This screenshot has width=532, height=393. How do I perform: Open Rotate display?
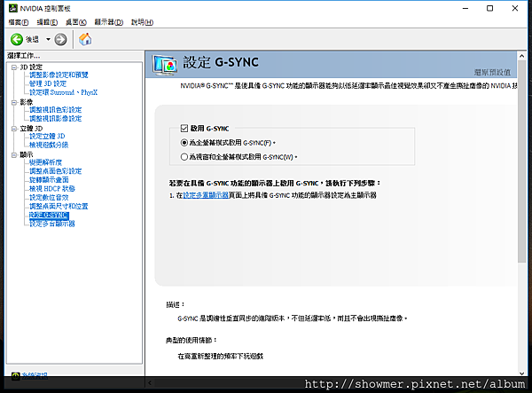click(49, 180)
